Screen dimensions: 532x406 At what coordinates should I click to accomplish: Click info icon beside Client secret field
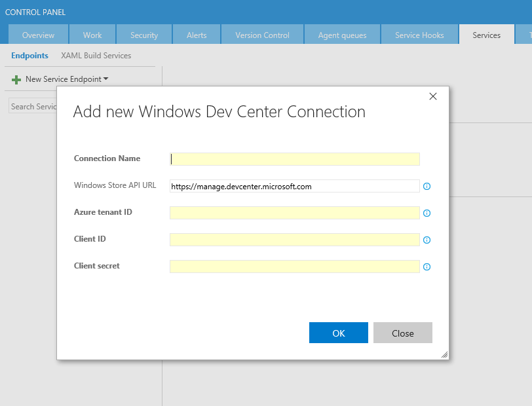pos(427,267)
